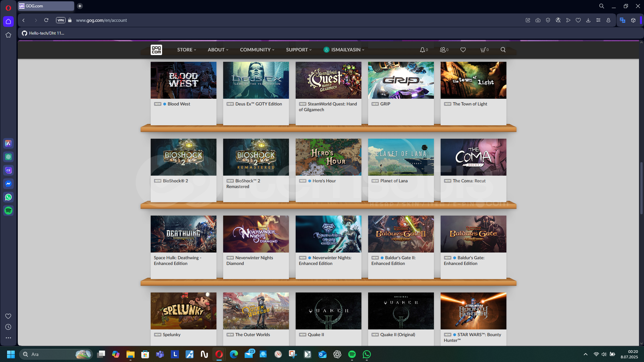Open File Explorer from taskbar
The width and height of the screenshot is (644, 362).
click(x=130, y=354)
